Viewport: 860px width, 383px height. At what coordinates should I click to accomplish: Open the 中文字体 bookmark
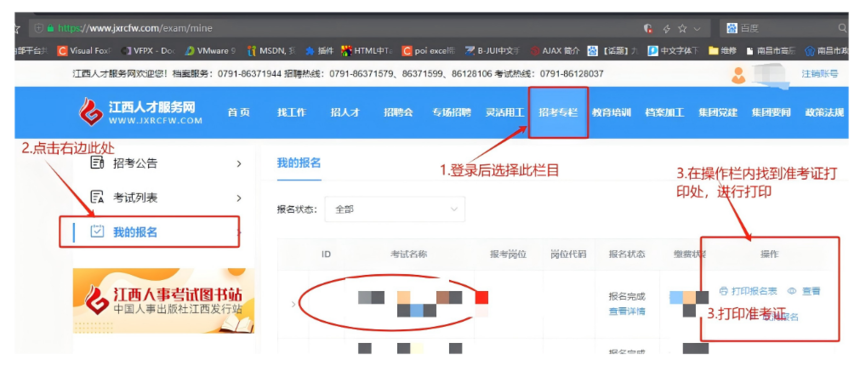(x=673, y=50)
